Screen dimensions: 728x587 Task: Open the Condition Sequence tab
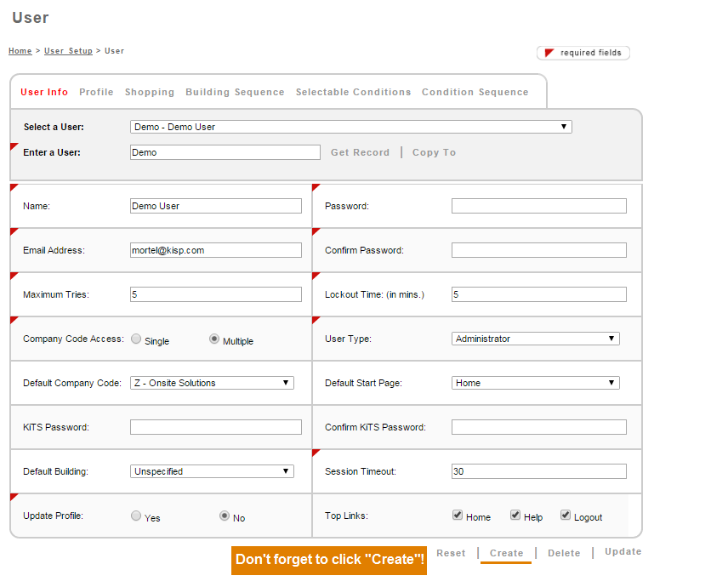(475, 92)
